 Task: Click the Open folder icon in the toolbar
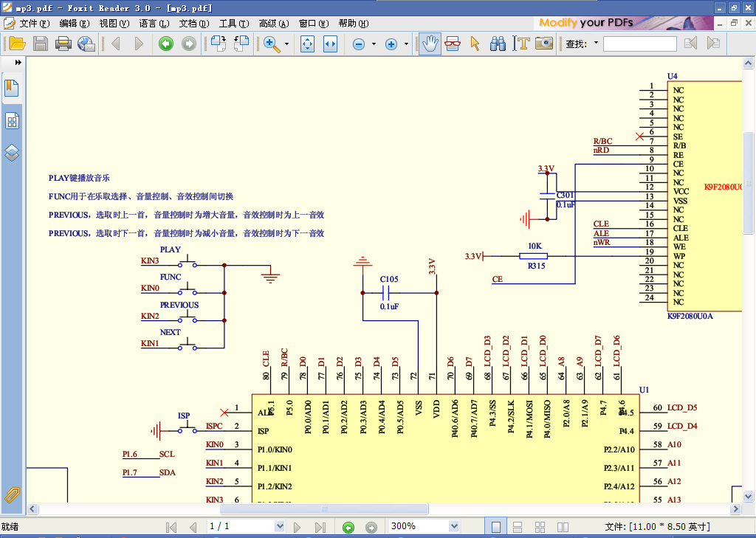coord(17,44)
